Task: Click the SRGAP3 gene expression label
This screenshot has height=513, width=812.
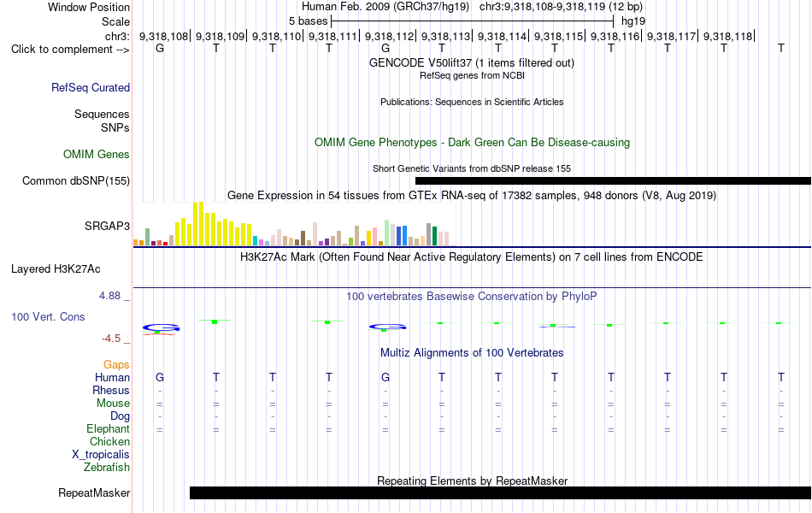Action: 107,226
